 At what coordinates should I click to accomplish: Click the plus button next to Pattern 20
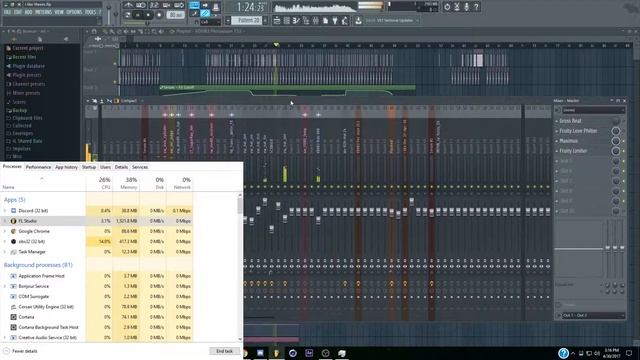pyautogui.click(x=266, y=20)
